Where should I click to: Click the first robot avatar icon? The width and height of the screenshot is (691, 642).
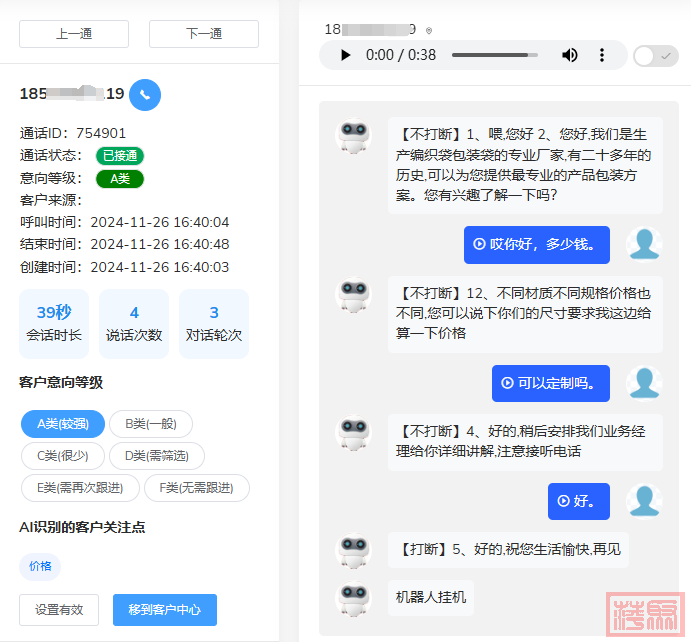[x=353, y=136]
